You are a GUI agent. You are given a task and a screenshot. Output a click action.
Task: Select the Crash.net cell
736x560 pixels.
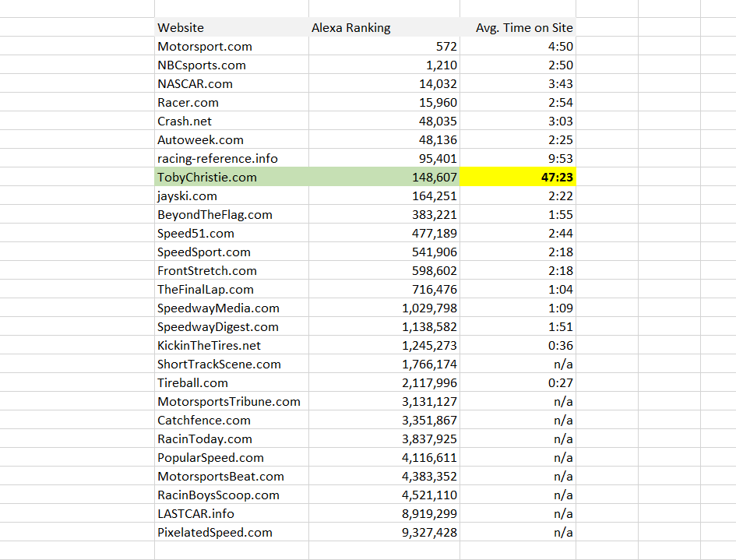point(231,121)
